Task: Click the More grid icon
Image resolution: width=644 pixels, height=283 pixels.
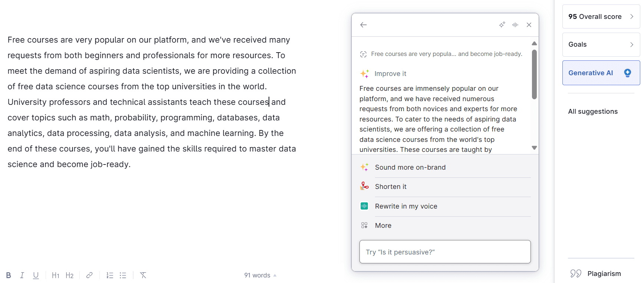Action: click(364, 225)
